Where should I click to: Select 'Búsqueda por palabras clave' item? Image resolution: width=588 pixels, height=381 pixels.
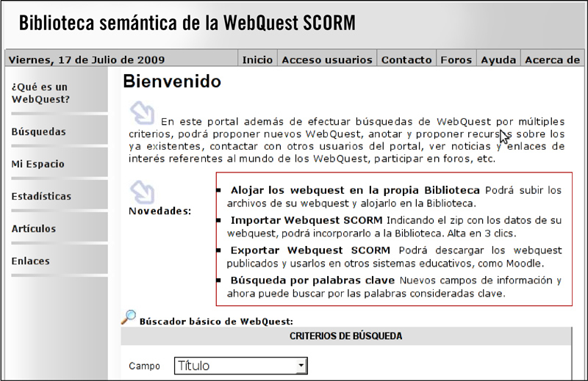point(312,280)
